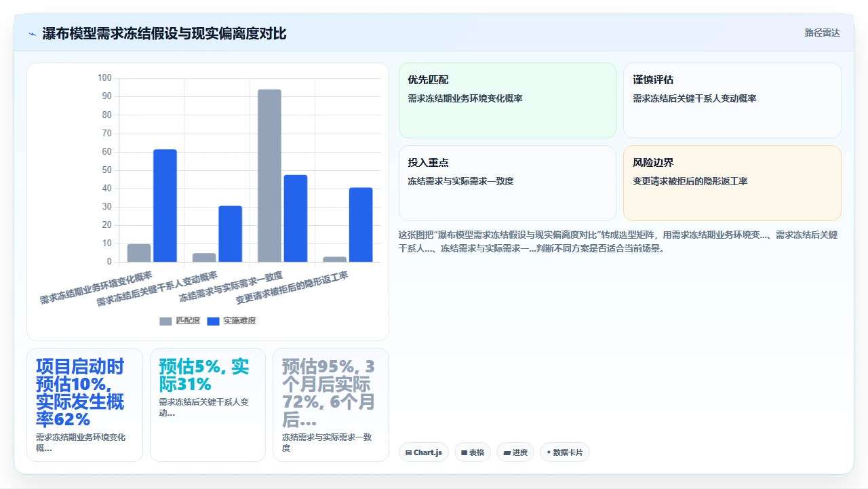Image resolution: width=868 pixels, height=489 pixels.
Task: Toggle the 实施难度 legend item
Action: click(x=231, y=321)
